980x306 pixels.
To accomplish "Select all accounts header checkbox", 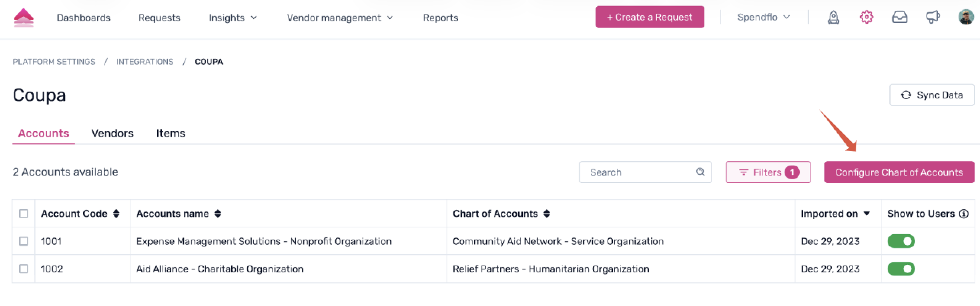I will click(x=24, y=214).
